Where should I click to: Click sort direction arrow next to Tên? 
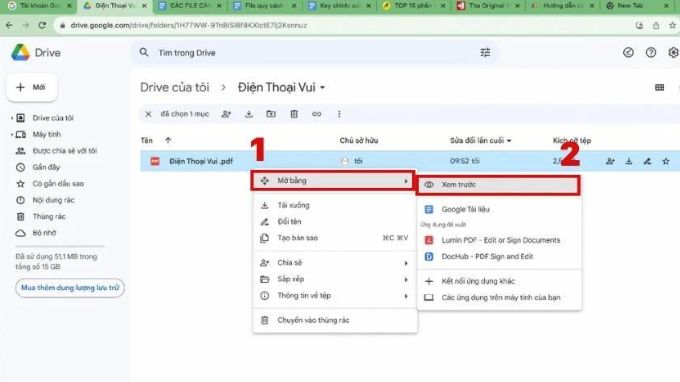[x=168, y=140]
